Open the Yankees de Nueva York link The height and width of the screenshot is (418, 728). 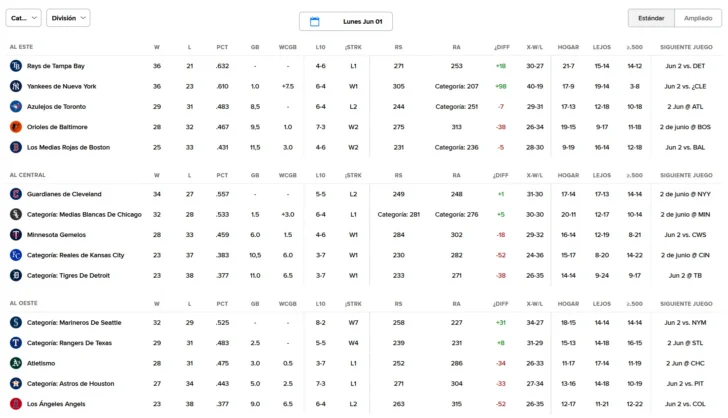[x=62, y=86]
